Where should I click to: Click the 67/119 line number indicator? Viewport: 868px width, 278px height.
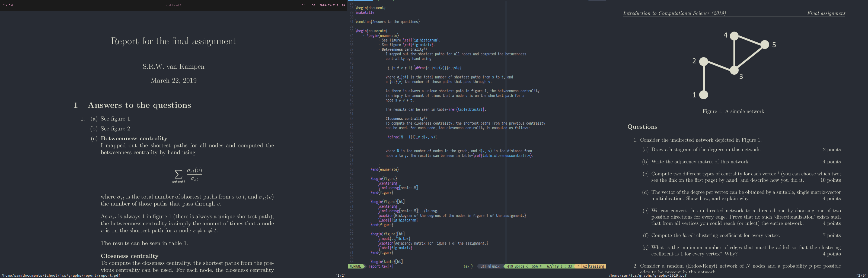(x=553, y=266)
